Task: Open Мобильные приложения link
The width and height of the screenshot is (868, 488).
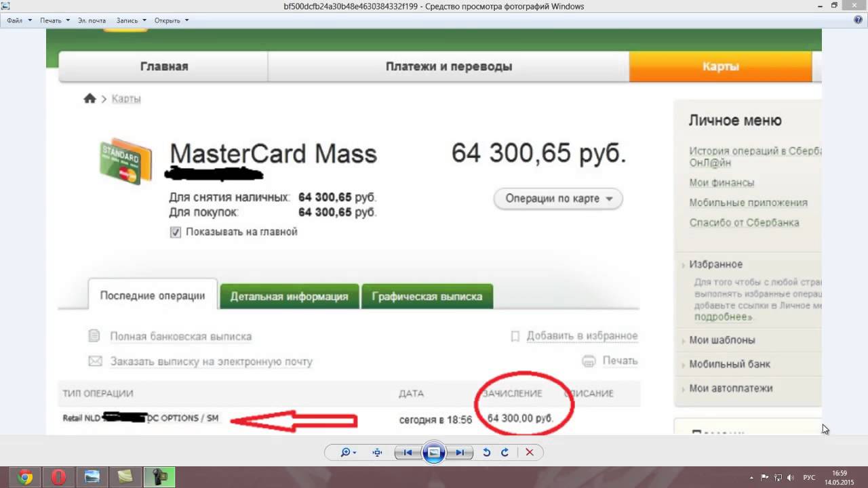Action: pos(748,202)
